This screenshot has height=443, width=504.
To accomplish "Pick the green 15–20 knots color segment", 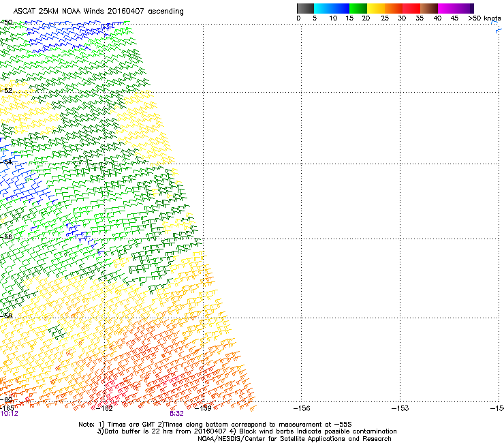I will coord(358,8).
